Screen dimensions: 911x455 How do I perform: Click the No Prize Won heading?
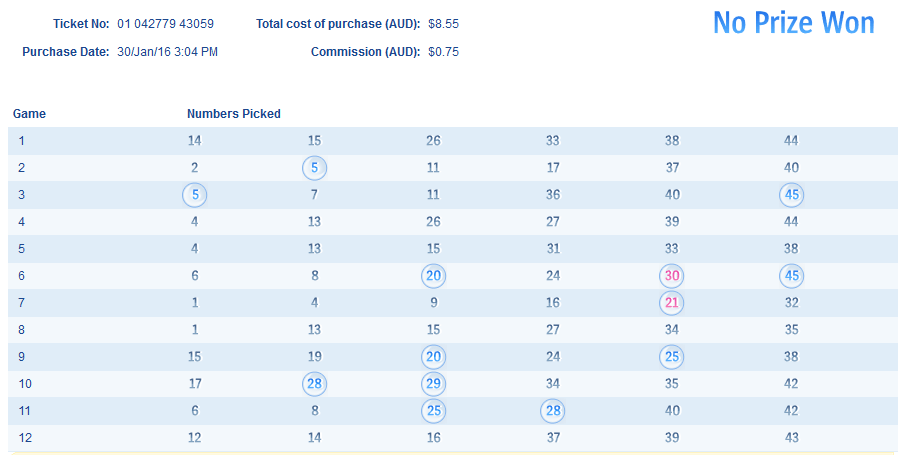coord(793,24)
